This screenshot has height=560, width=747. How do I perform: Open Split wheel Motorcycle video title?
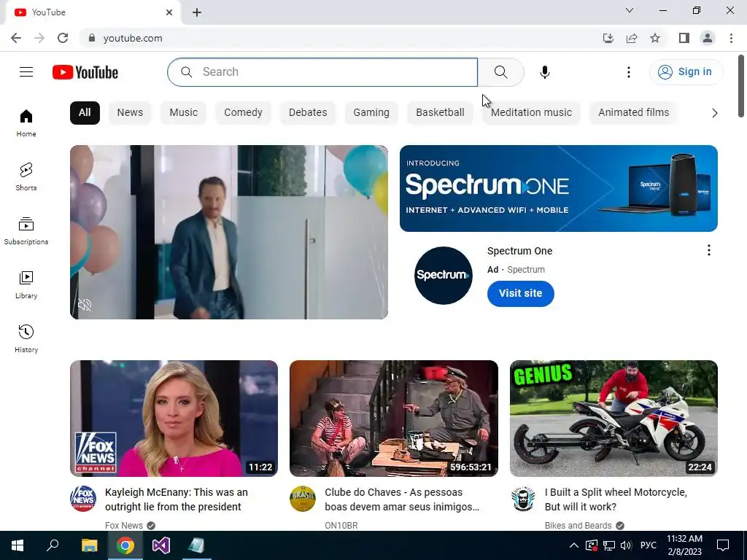[x=616, y=499]
